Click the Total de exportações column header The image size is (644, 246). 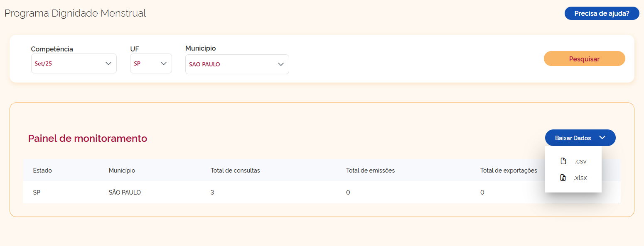tap(509, 170)
